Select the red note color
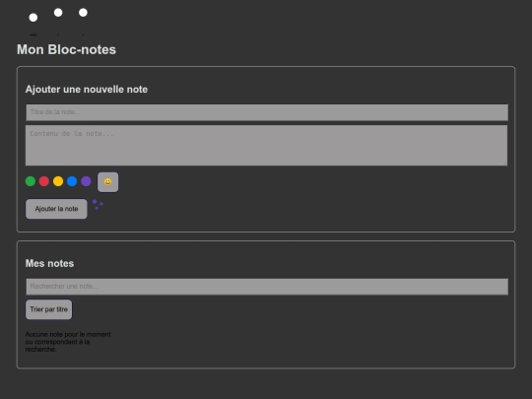The height and width of the screenshot is (399, 532). 44,181
